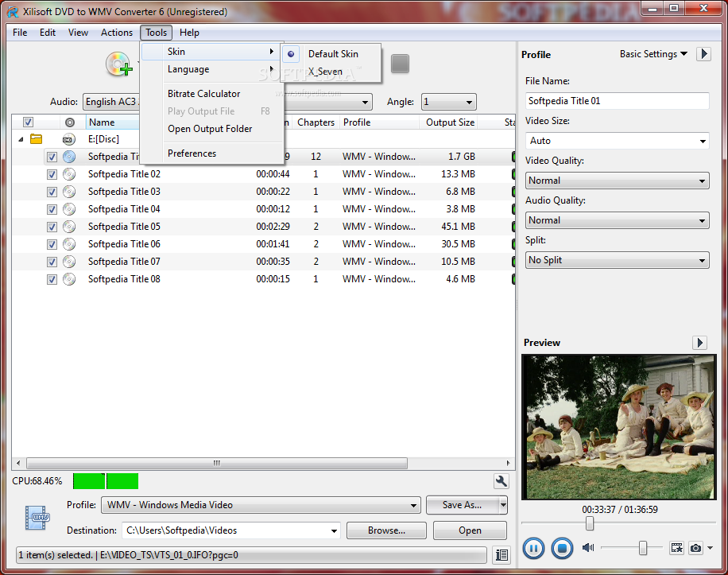Click the gray Stop conversion button in toolbar

(x=400, y=64)
